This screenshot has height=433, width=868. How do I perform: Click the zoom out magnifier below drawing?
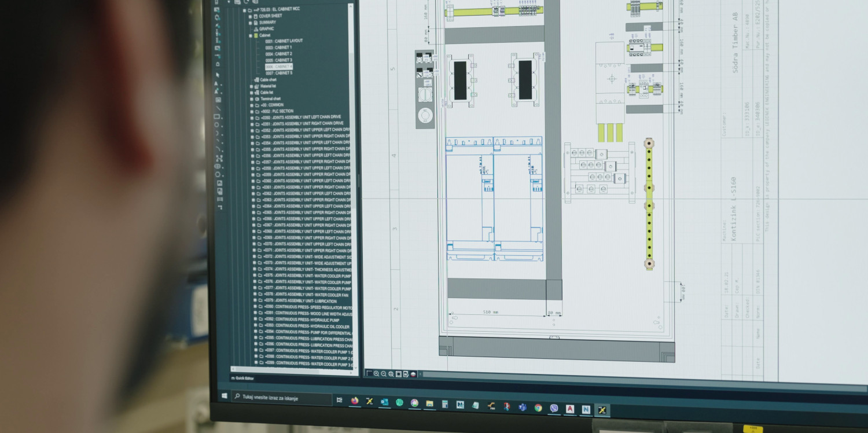pos(384,374)
